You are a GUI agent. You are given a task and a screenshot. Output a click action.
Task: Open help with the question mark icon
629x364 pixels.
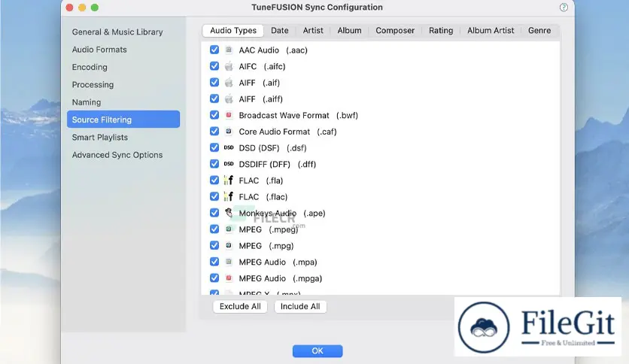(x=564, y=8)
